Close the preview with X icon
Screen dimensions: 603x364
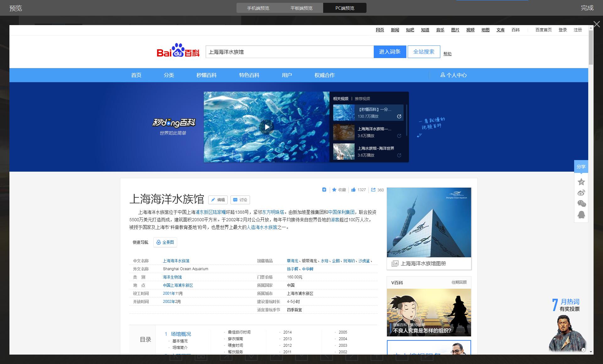point(596,24)
